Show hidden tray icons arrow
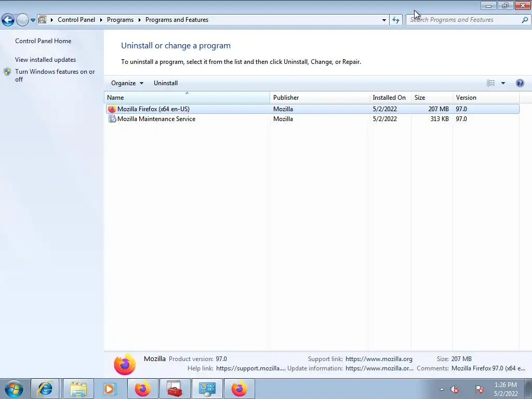532x399 pixels. click(442, 389)
